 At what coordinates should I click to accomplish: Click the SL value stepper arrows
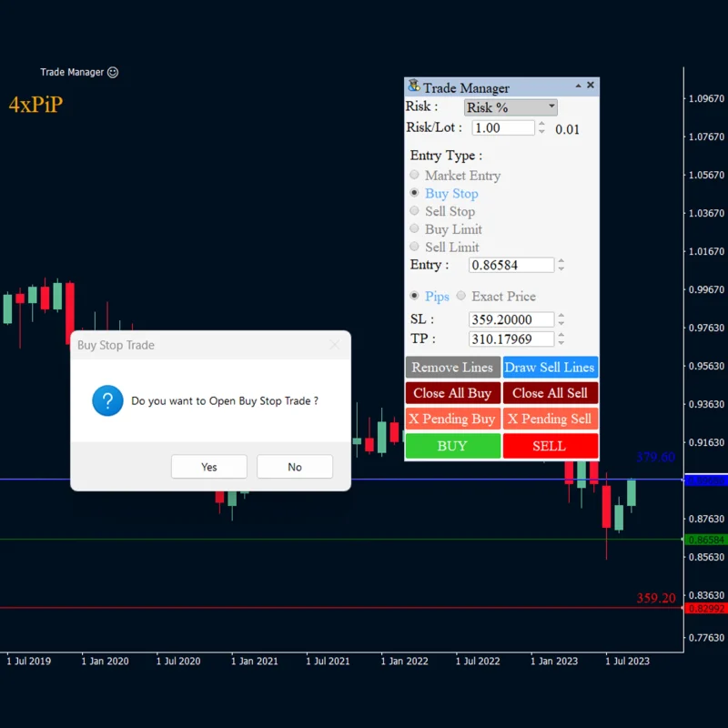(561, 319)
